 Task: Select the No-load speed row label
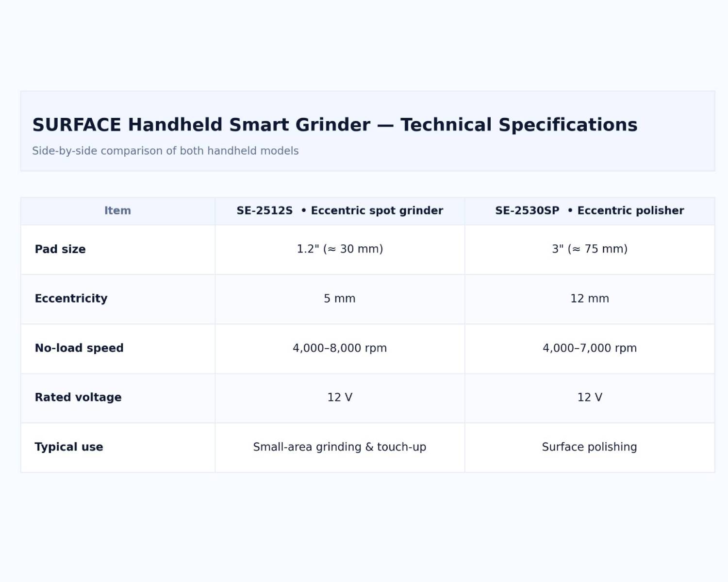pos(79,348)
